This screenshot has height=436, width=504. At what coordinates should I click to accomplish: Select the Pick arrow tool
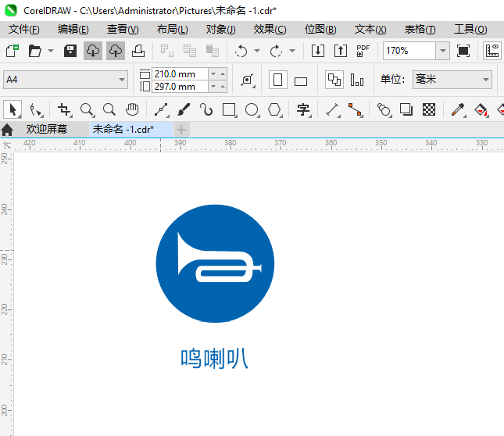coord(13,109)
